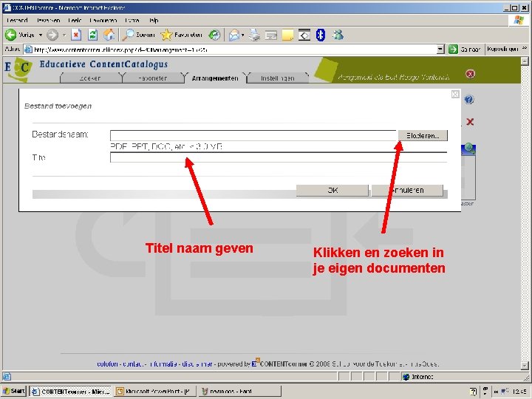Viewport: 532px width, 399px height.
Task: Open the Zoeken search toolbar button
Action: pos(138,35)
